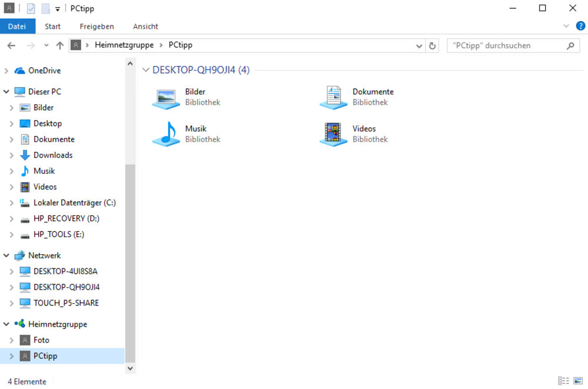Screen dimensions: 588x389
Task: Expand the ribbon with the chevron
Action: coord(566,26)
